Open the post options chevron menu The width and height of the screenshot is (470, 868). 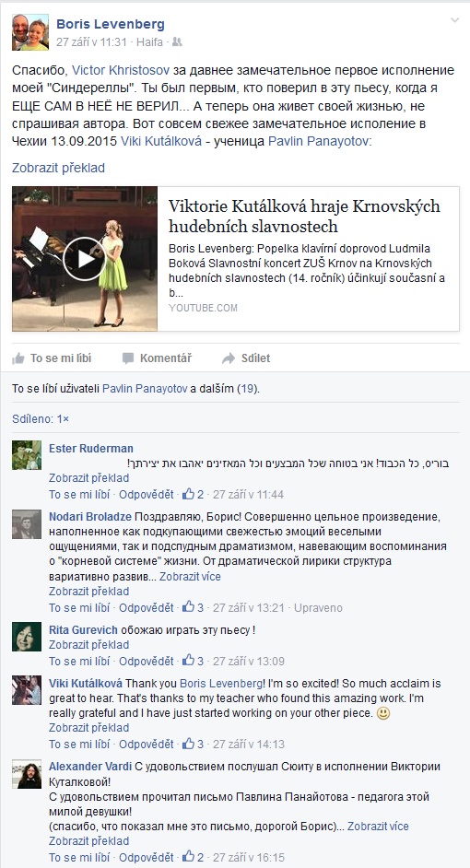tap(454, 20)
